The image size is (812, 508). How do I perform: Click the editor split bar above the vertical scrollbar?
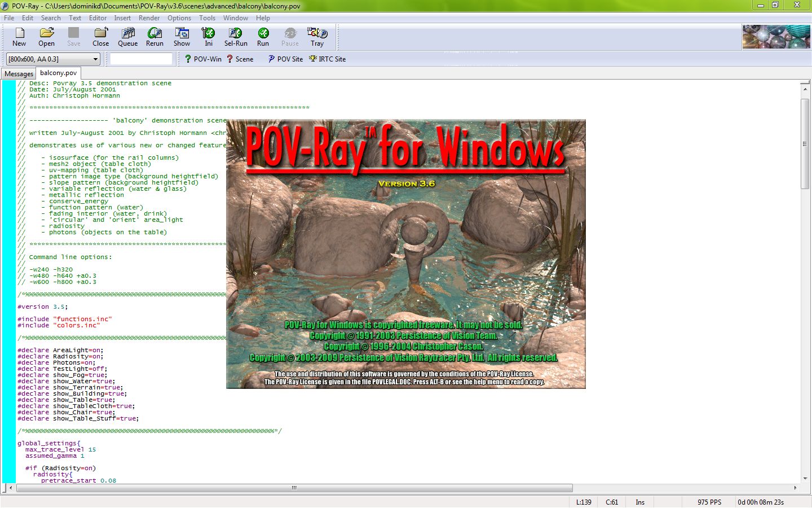pyautogui.click(x=805, y=82)
